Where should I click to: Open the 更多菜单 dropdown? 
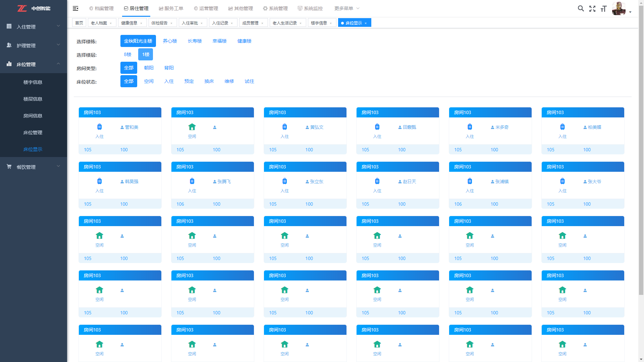click(x=346, y=8)
